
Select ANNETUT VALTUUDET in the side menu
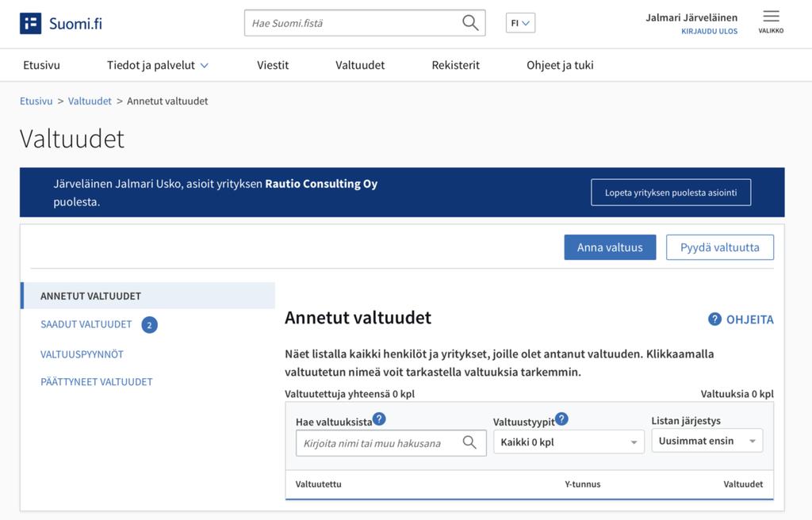(147, 296)
